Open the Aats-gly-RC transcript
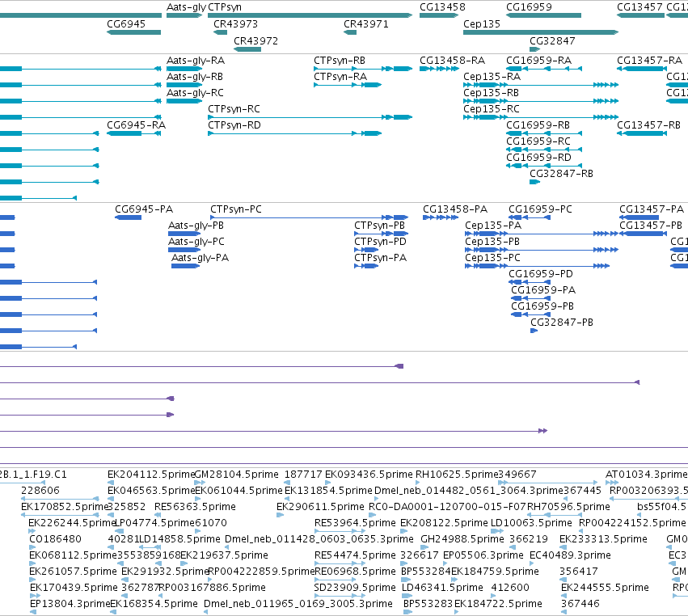 point(184,101)
